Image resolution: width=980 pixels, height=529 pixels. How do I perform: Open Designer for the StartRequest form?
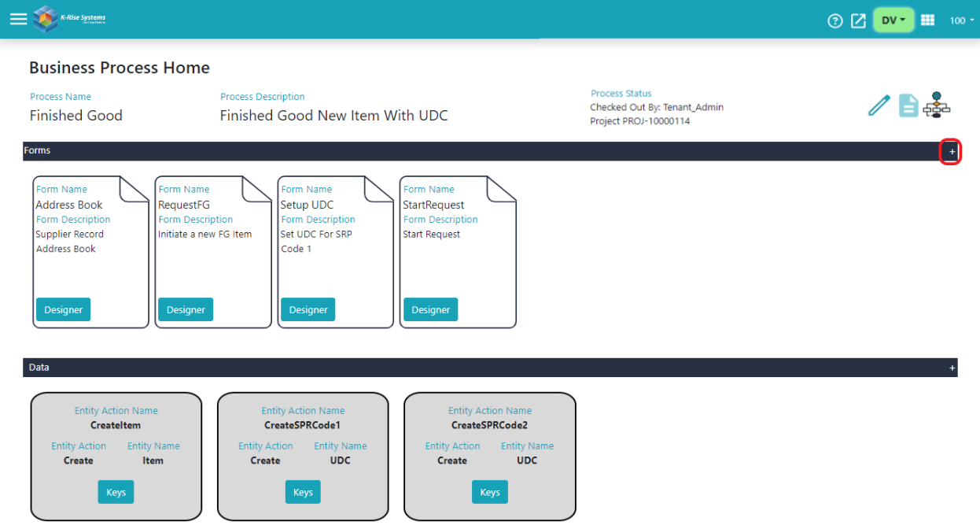pos(430,309)
